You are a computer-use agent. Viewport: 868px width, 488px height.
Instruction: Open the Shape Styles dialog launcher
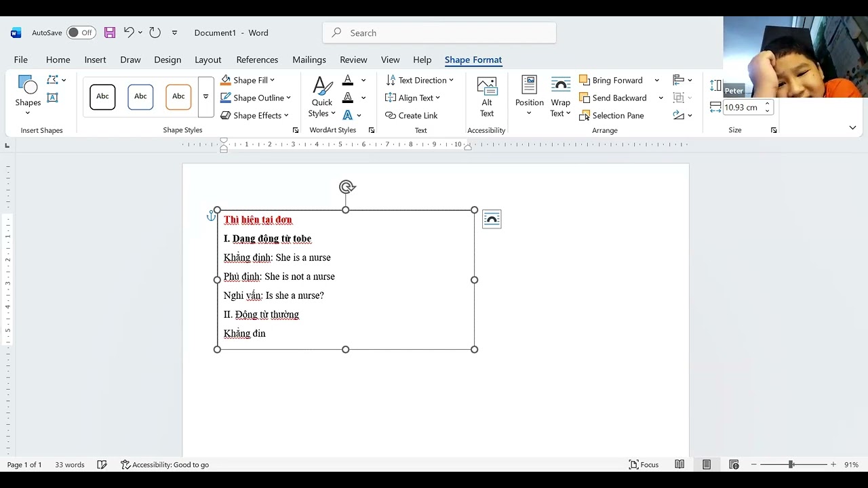pos(296,130)
